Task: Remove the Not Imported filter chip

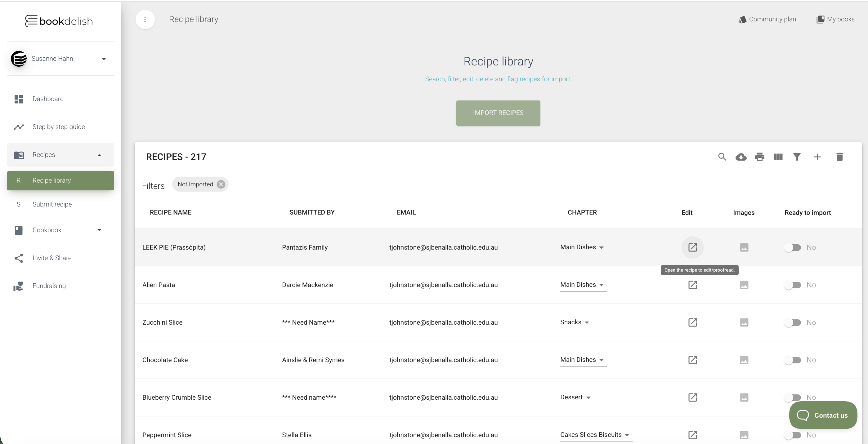Action: click(x=221, y=184)
